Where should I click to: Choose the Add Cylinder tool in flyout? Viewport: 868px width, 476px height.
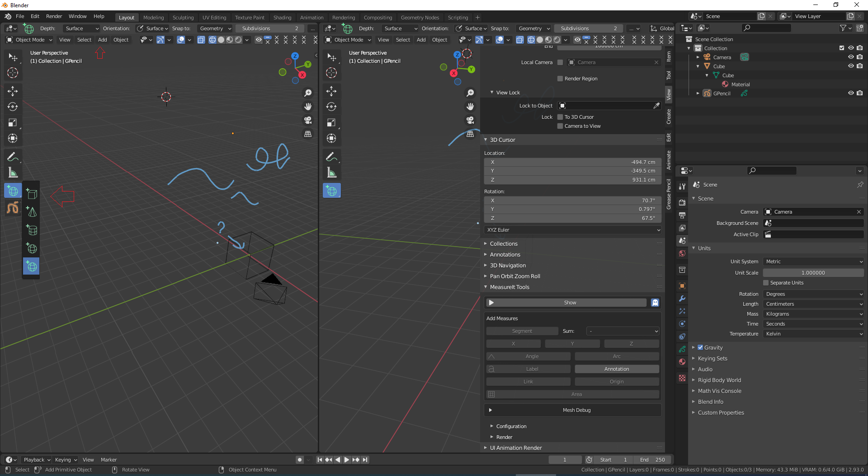[32, 230]
